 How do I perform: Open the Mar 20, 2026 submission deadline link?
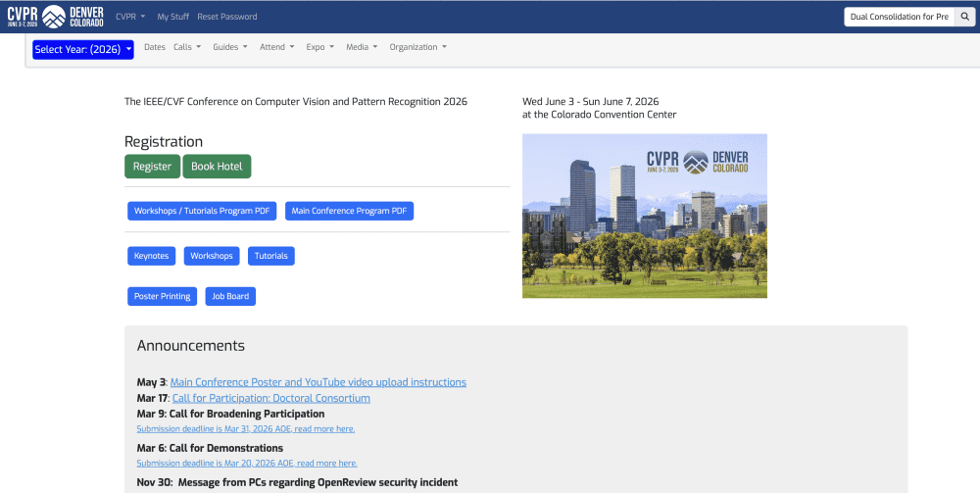[x=248, y=463]
